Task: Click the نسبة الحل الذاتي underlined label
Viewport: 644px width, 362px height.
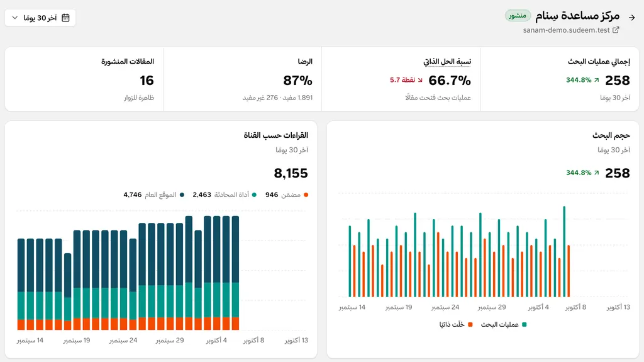Action: tap(447, 62)
